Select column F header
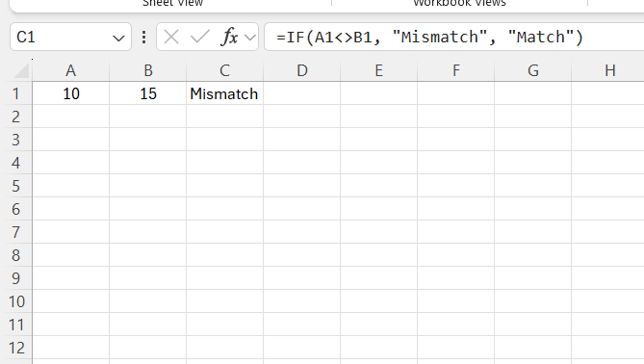The image size is (644, 364). pyautogui.click(x=456, y=70)
